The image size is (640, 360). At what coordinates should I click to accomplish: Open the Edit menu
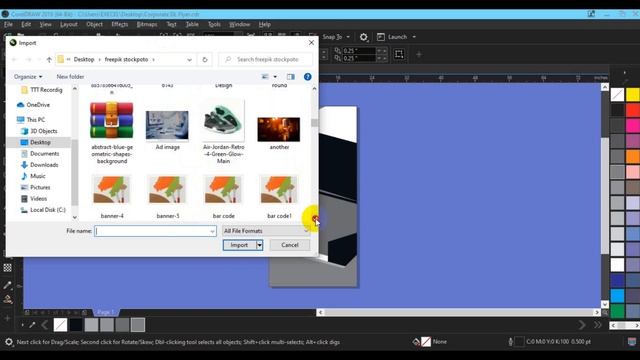[x=26, y=24]
